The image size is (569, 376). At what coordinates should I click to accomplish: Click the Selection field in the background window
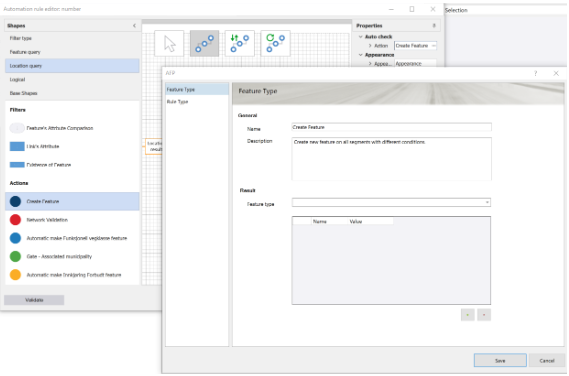(x=506, y=10)
